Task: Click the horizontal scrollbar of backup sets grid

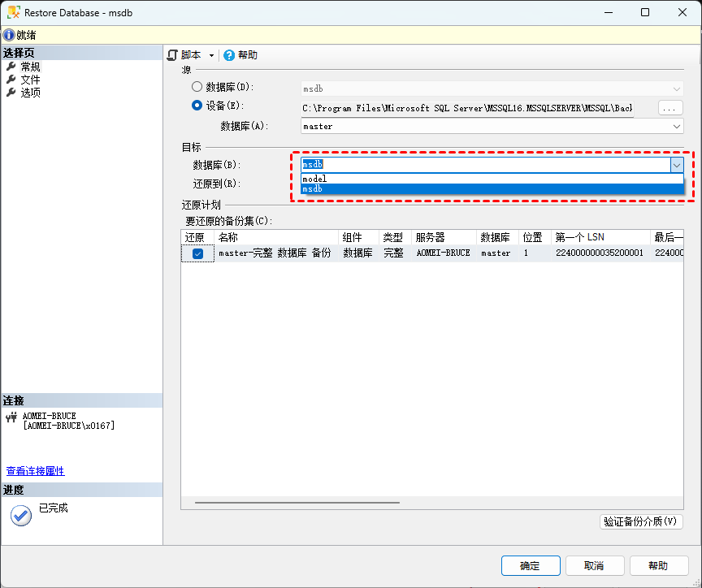Action: pos(297,503)
